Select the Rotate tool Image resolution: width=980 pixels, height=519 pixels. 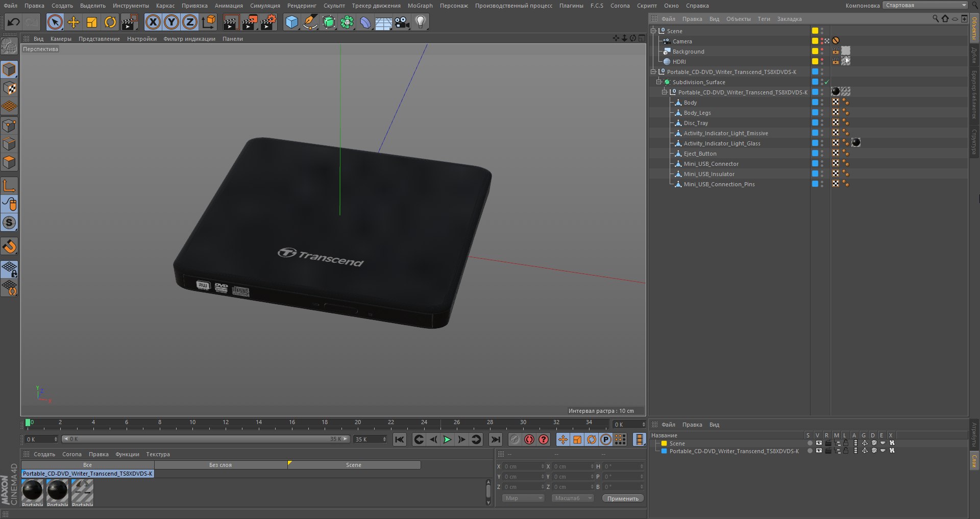pyautogui.click(x=110, y=22)
